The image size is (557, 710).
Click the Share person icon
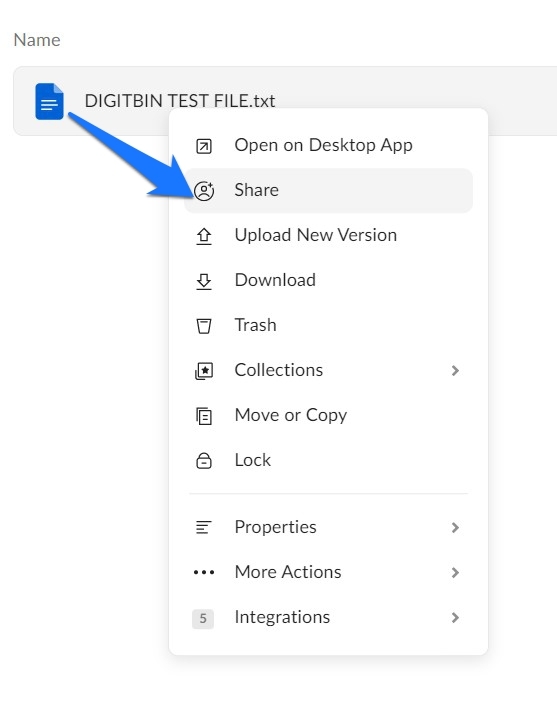click(204, 191)
